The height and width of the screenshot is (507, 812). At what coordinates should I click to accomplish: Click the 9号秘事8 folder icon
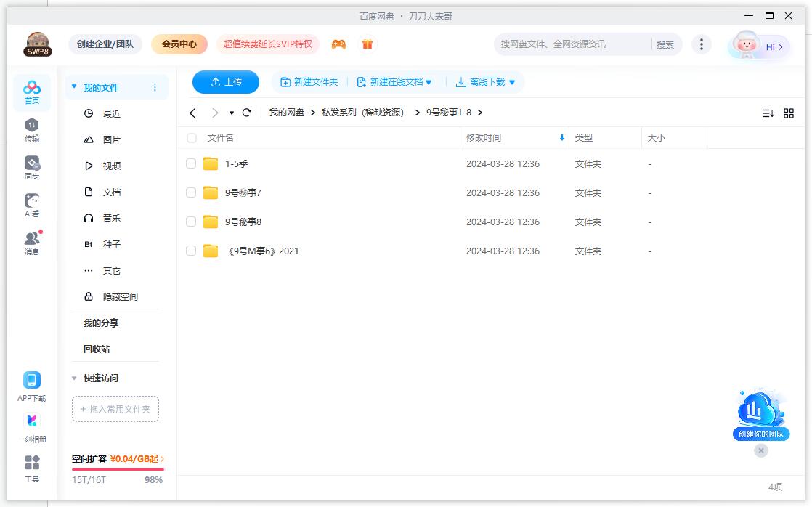tap(210, 222)
